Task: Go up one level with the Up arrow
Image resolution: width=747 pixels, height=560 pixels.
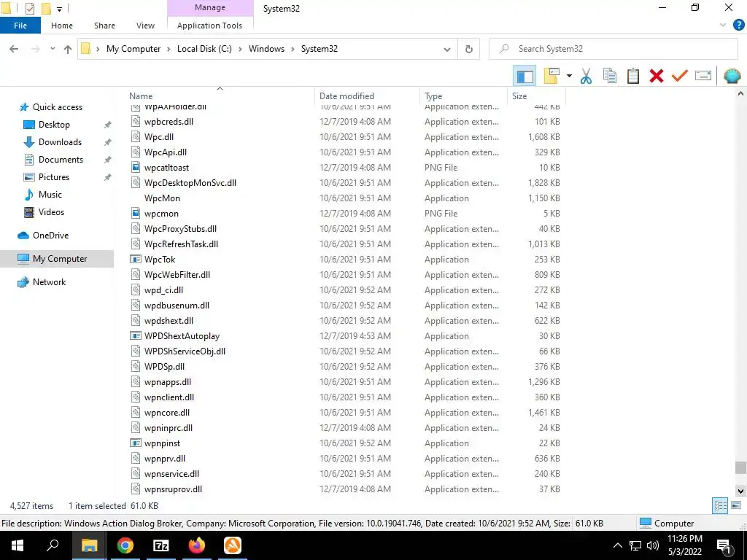Action: pyautogui.click(x=68, y=49)
